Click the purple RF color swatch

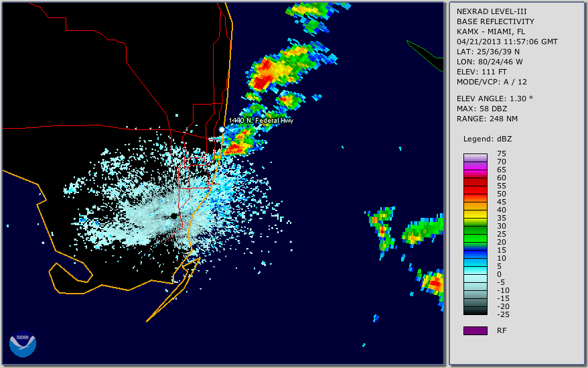(475, 330)
